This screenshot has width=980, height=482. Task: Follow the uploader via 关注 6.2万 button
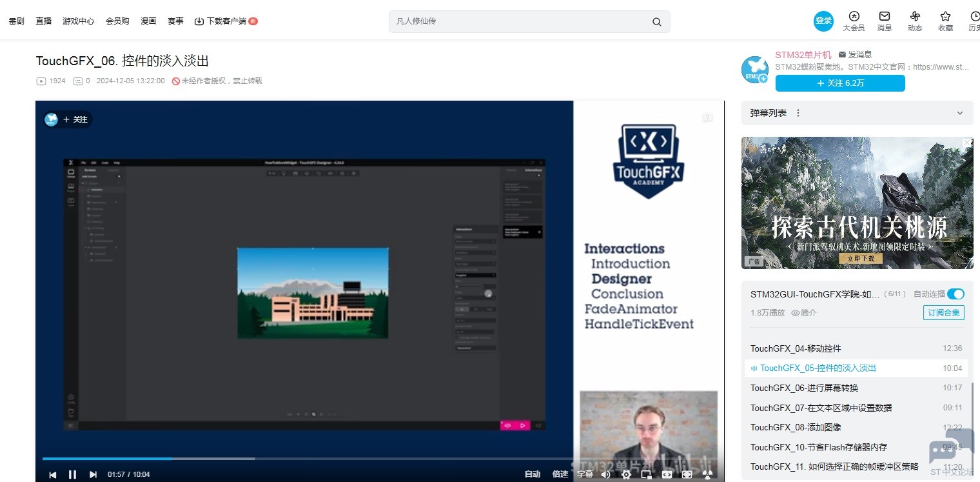tap(839, 83)
